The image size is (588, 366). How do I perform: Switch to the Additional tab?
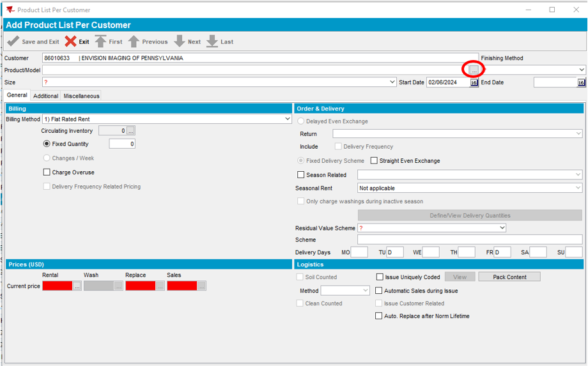point(45,96)
